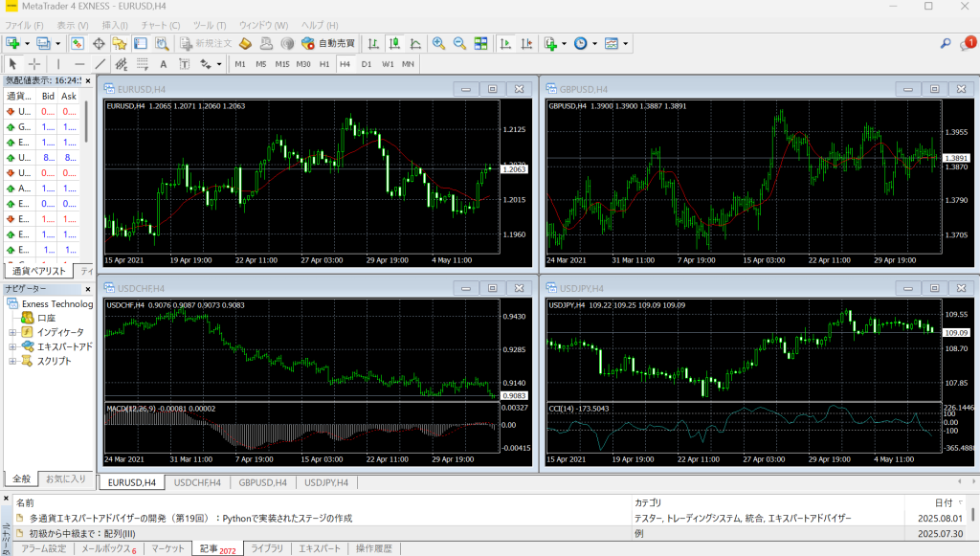Select Fibonacci retracement tool

pos(143,64)
